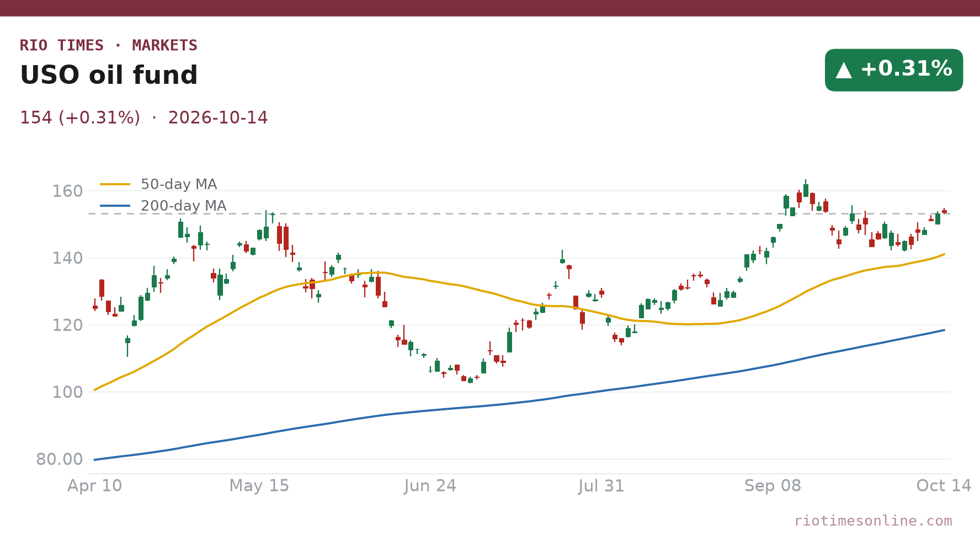Click the green +0.31% change badge

pyautogui.click(x=893, y=70)
